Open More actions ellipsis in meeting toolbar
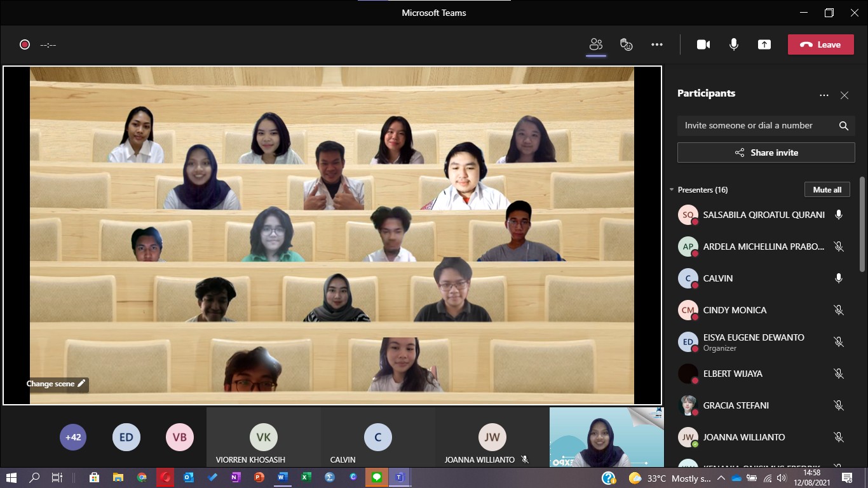Screen dimensions: 868x488 657,44
